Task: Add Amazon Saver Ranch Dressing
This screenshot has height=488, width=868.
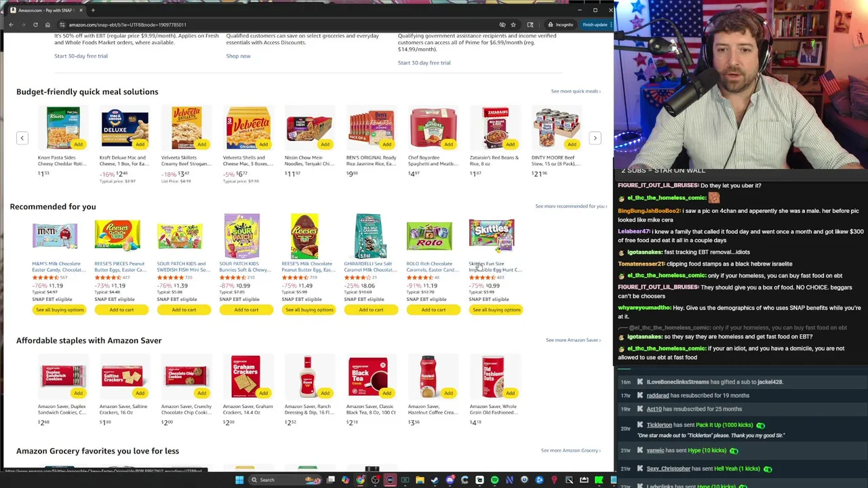Action: tap(325, 393)
